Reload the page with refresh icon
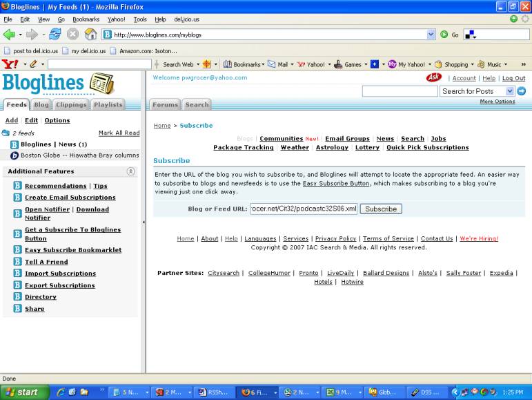Viewport: 532px width, 400px height. coord(55,35)
